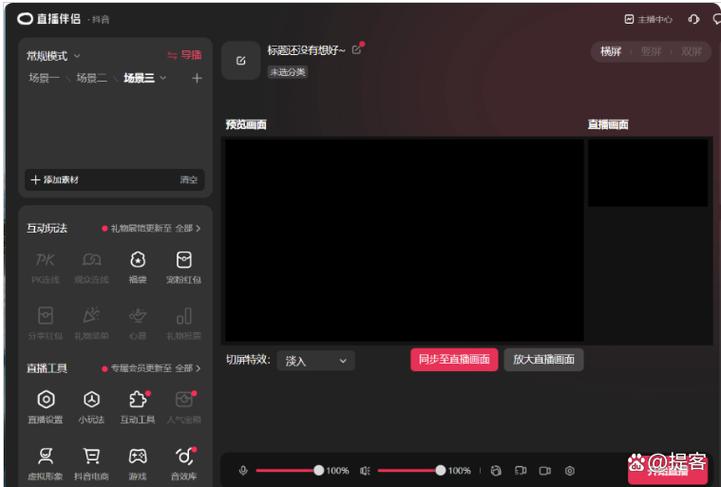Click the 同步至直播画面 button
The width and height of the screenshot is (721, 487).
click(453, 360)
